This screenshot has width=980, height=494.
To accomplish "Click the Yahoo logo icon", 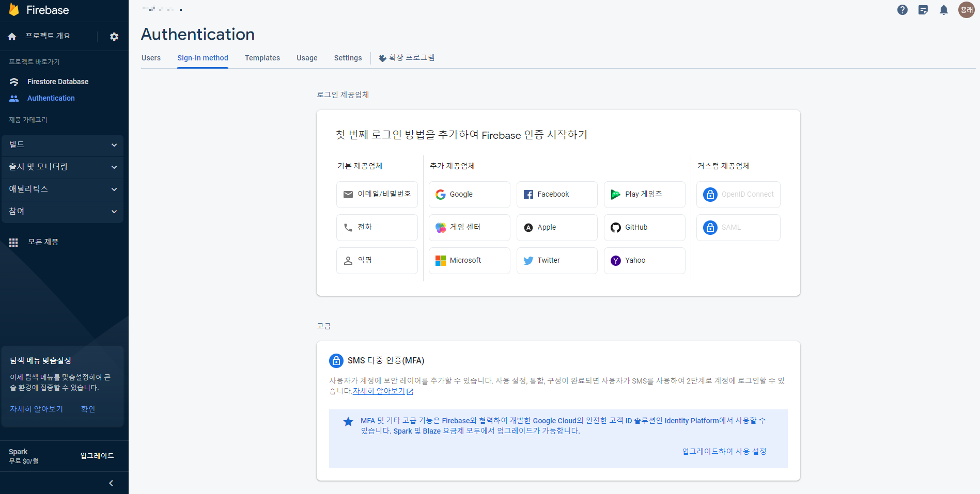I will (x=616, y=261).
